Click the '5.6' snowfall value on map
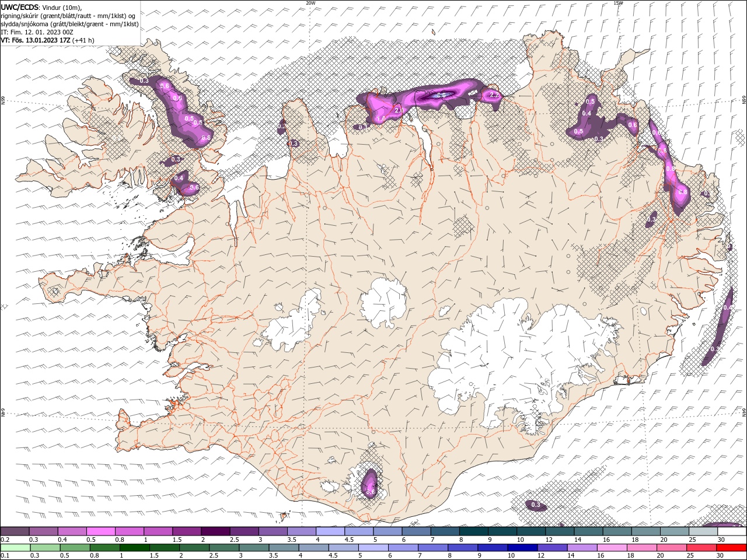The height and width of the screenshot is (560, 747). click(441, 95)
